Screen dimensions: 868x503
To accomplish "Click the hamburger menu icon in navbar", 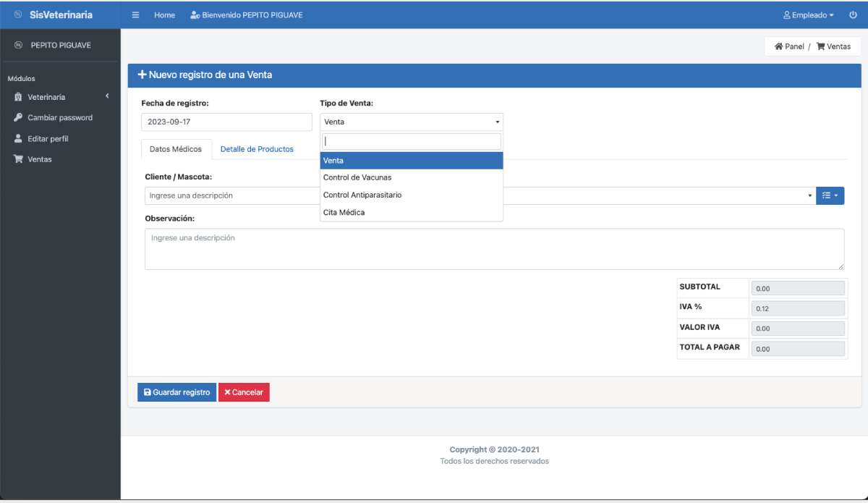I will 135,15.
